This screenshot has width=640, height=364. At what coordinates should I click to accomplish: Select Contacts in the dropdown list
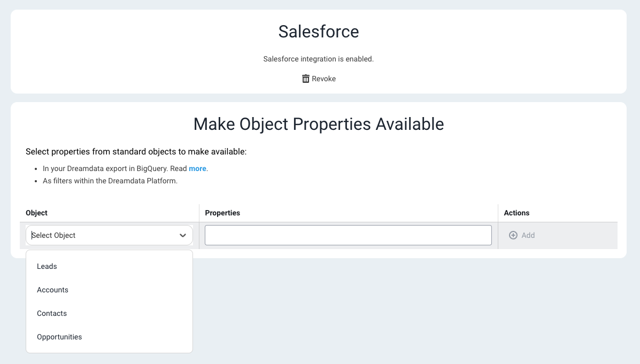click(x=109, y=313)
